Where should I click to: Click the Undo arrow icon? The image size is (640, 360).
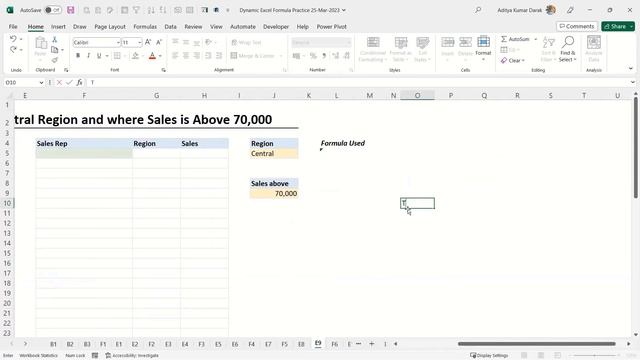pos(13,39)
